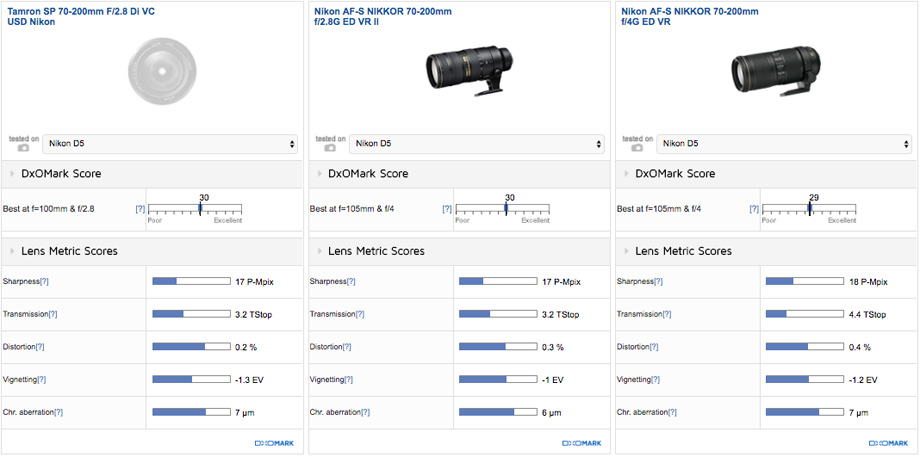The height and width of the screenshot is (457, 920).
Task: Select the '0.4 %' distortion value
Action: coord(860,347)
